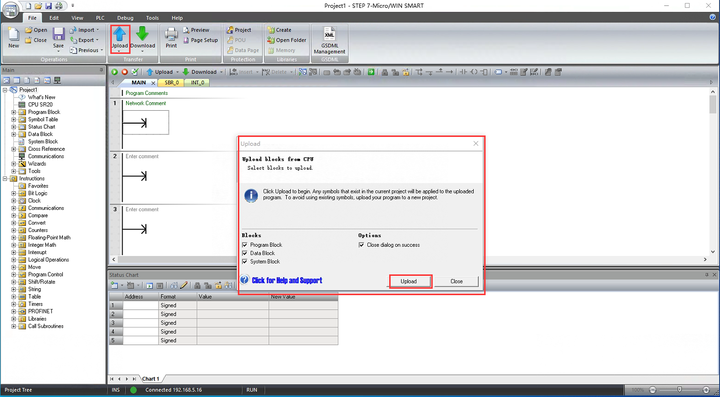This screenshot has height=397, width=720.
Task: Click the green arrow icon in editor toolbar
Action: [371, 72]
